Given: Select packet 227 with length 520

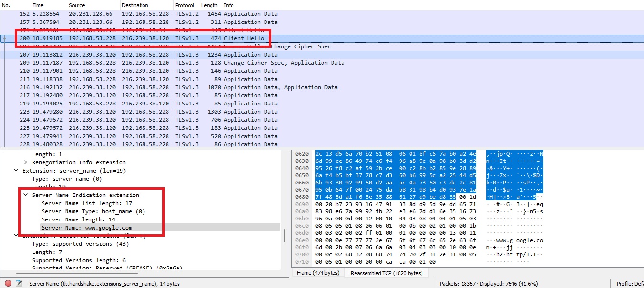Looking at the screenshot, I should coord(322,136).
